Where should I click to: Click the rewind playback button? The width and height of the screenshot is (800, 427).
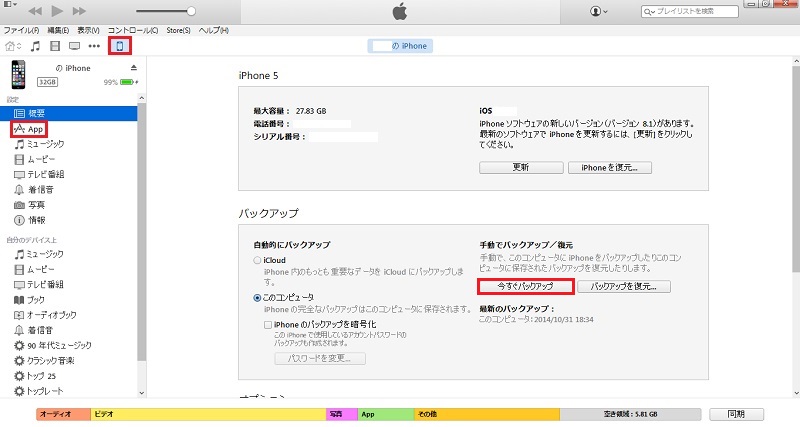(x=35, y=11)
